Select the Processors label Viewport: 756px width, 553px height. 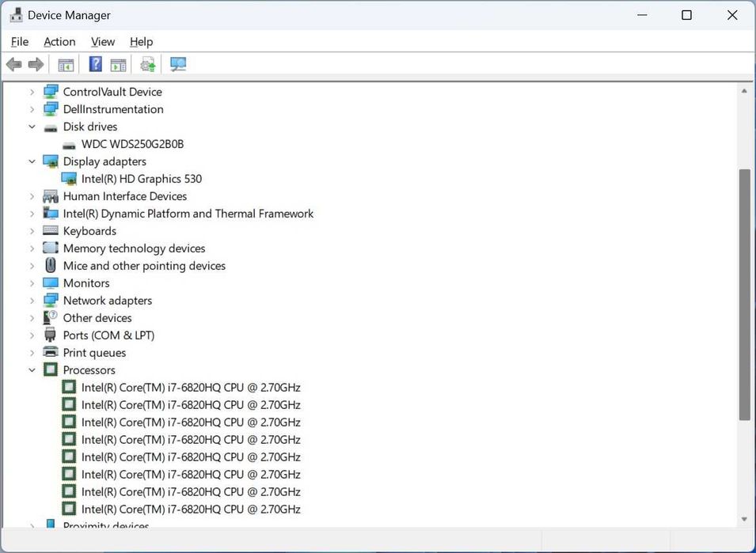[x=89, y=370]
